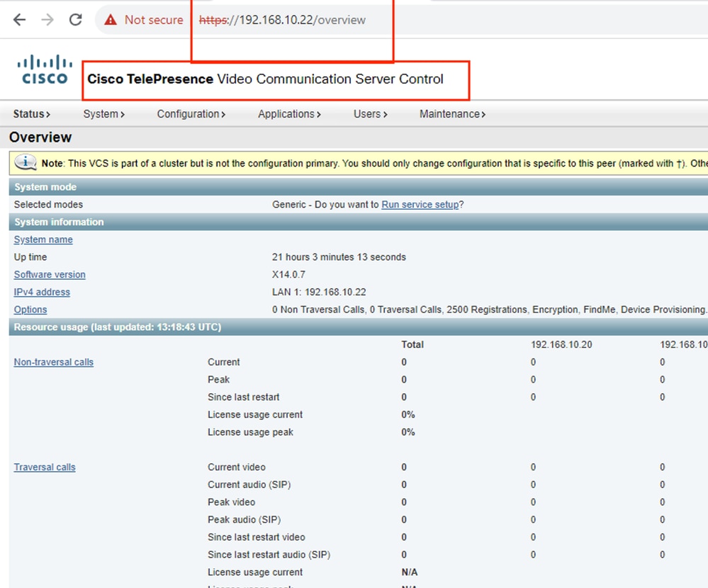Click the 192.168.10.20 peer column header
The height and width of the screenshot is (588, 708).
tap(561, 345)
